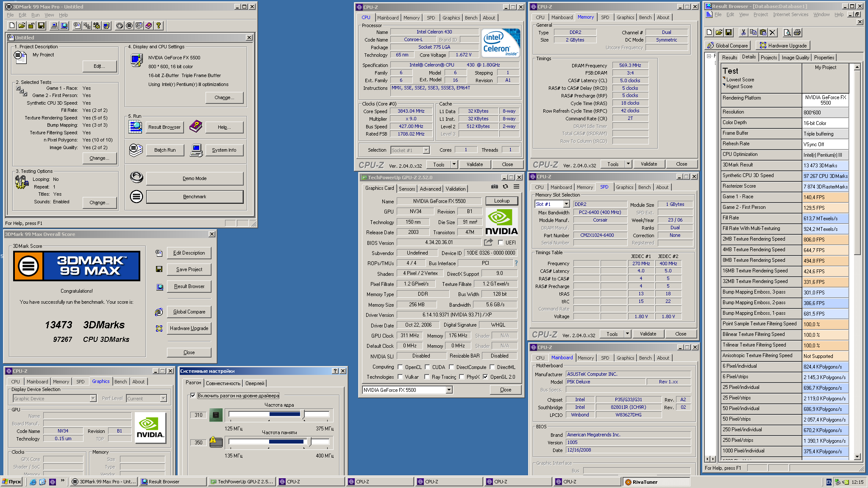Click Delete X icon in Result Browser toolbar
868x488 pixels.
point(773,32)
